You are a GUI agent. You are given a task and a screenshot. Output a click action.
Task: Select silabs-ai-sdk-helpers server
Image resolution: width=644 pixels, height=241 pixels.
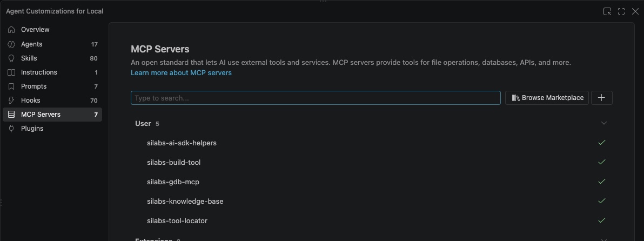point(371,143)
